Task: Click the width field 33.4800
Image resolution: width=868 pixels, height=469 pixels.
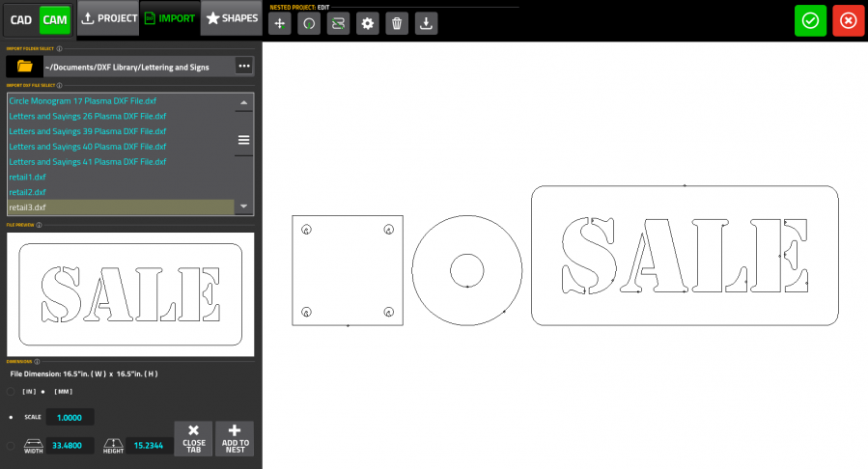Action: click(x=70, y=445)
